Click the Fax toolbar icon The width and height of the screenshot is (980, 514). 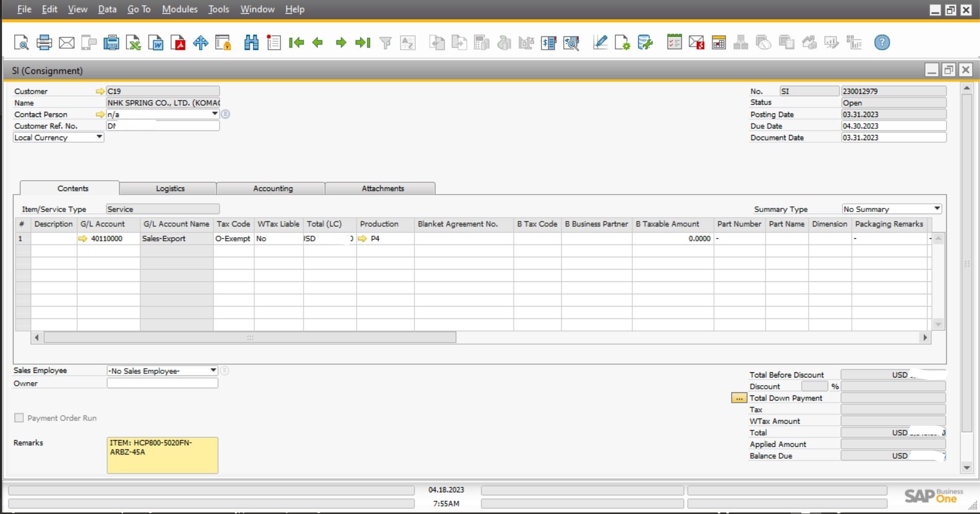pyautogui.click(x=111, y=43)
